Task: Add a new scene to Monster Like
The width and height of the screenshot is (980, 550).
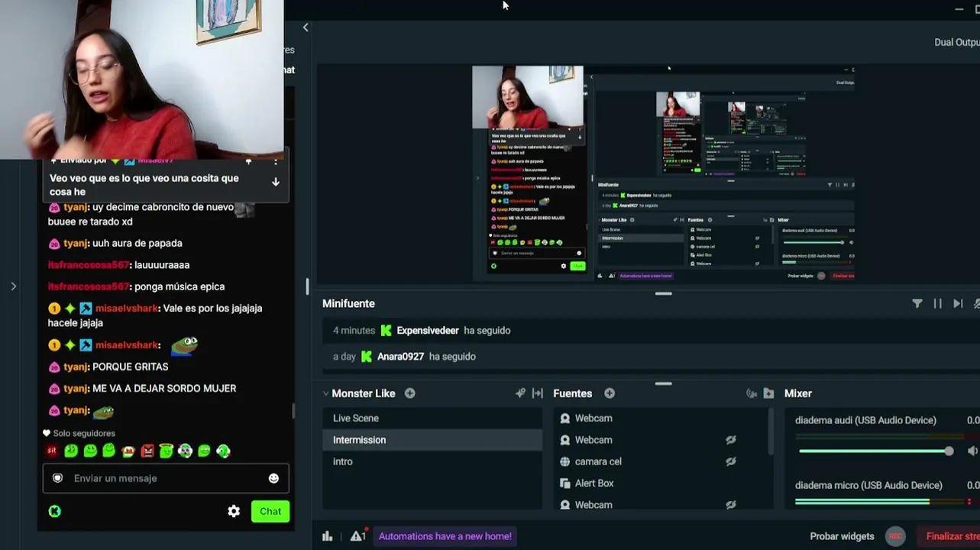Action: click(410, 393)
